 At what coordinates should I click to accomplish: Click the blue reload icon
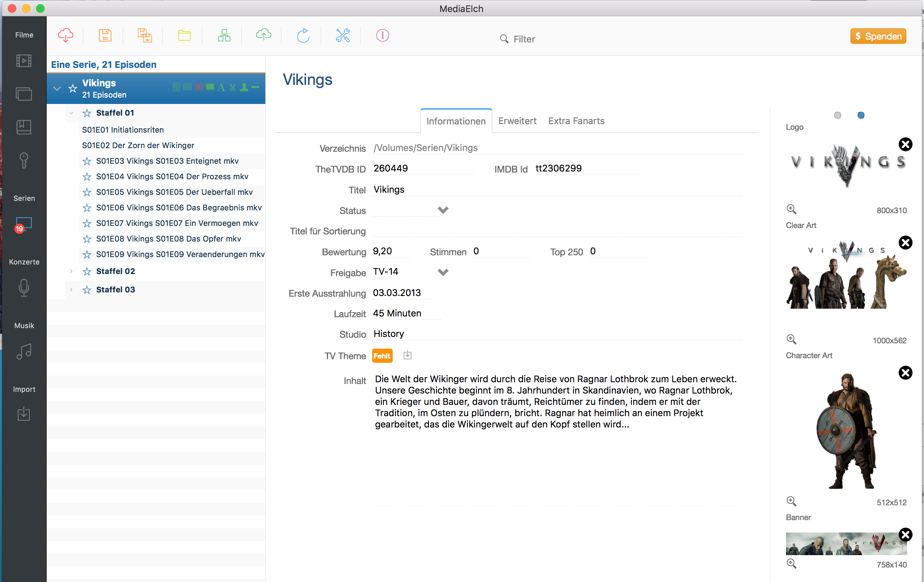tap(303, 35)
